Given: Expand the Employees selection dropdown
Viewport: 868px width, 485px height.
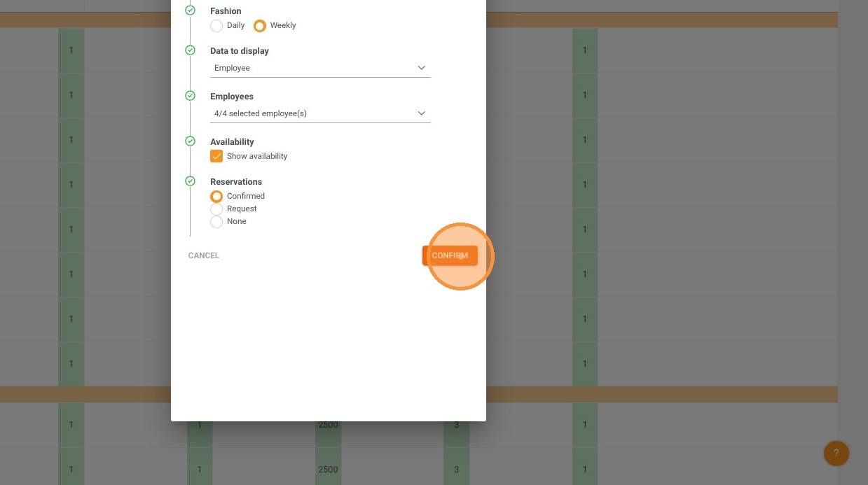Looking at the screenshot, I should [320, 113].
